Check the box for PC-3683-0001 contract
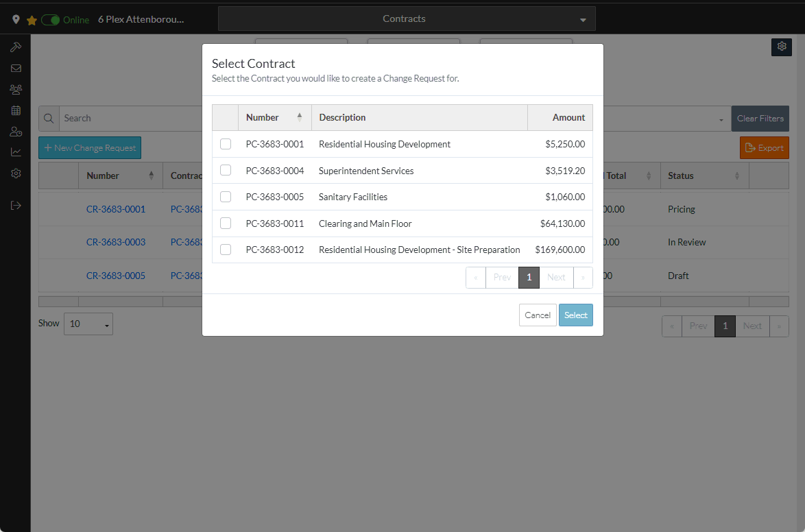 (x=226, y=144)
